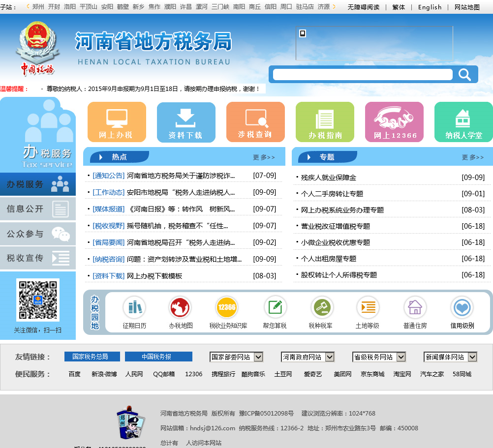
Task: Switch to the 热点 tab
Action: 120,157
